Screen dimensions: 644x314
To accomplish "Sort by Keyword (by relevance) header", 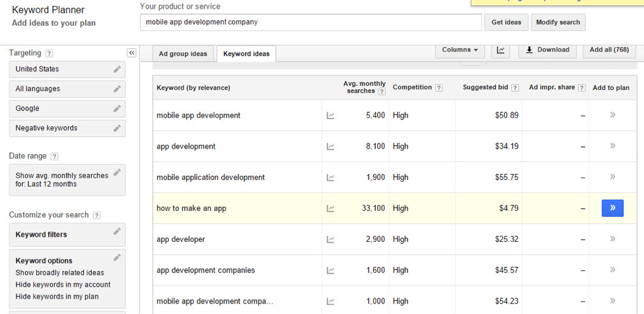I will (x=194, y=88).
